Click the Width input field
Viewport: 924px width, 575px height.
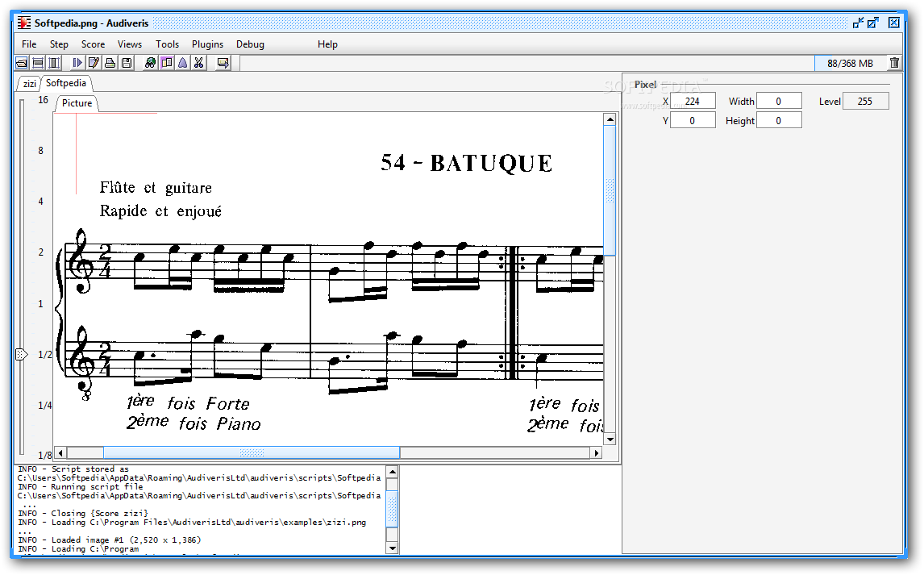(x=778, y=102)
